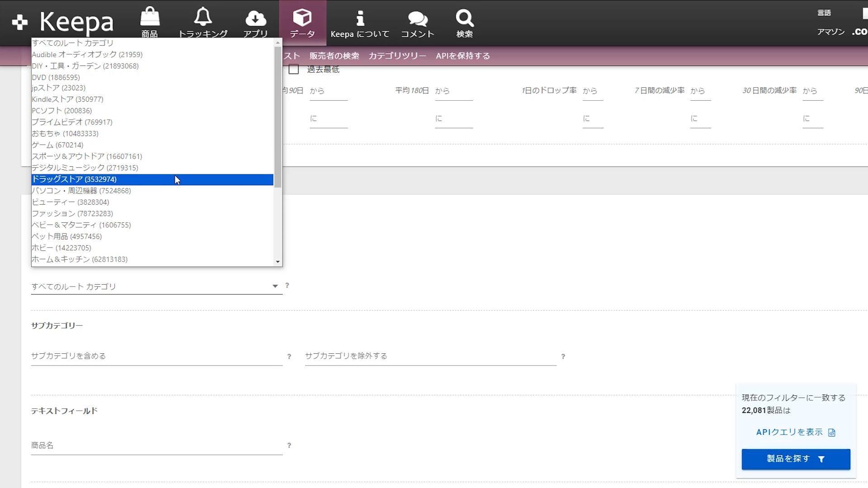868x488 pixels.
Task: Toggle the 過去最低 checkbox
Action: coord(294,70)
